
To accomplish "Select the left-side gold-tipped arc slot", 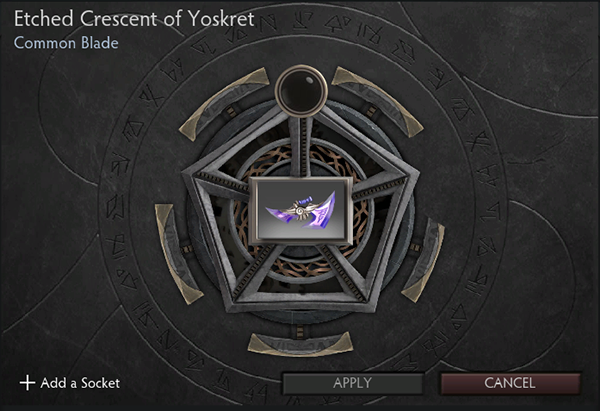I will [x=177, y=253].
